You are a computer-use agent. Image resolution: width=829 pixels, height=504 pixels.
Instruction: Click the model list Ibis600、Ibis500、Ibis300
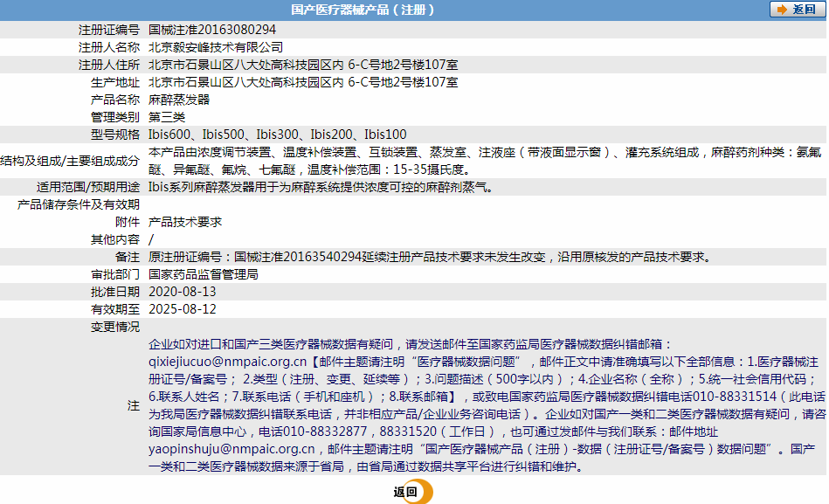(278, 135)
